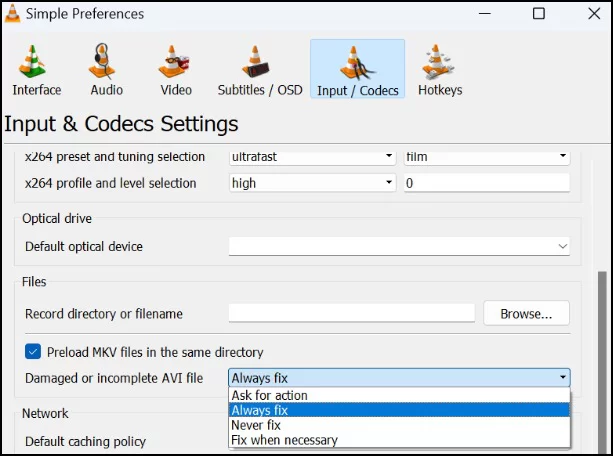The width and height of the screenshot is (613, 456).
Task: Click the Record directory or filename field
Action: pos(351,313)
